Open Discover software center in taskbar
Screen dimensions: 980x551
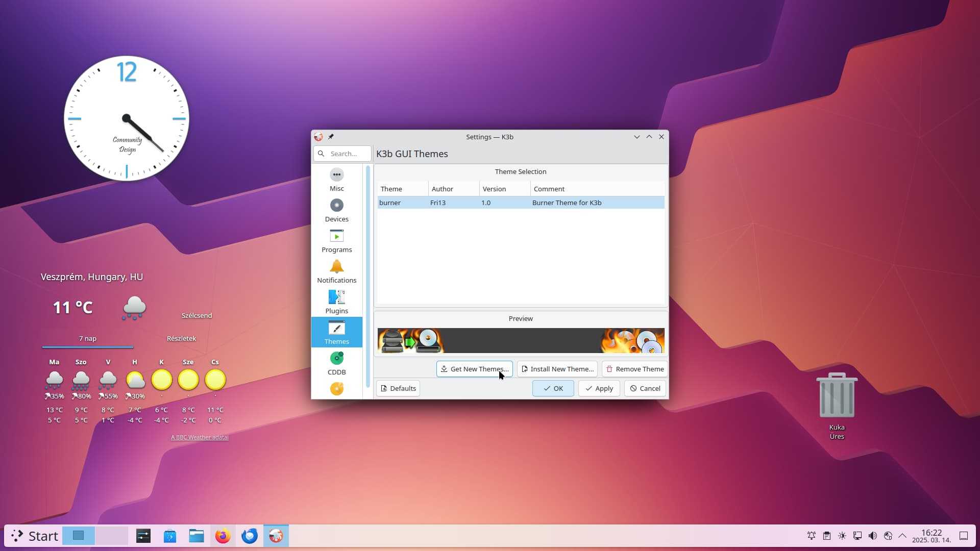point(170,536)
